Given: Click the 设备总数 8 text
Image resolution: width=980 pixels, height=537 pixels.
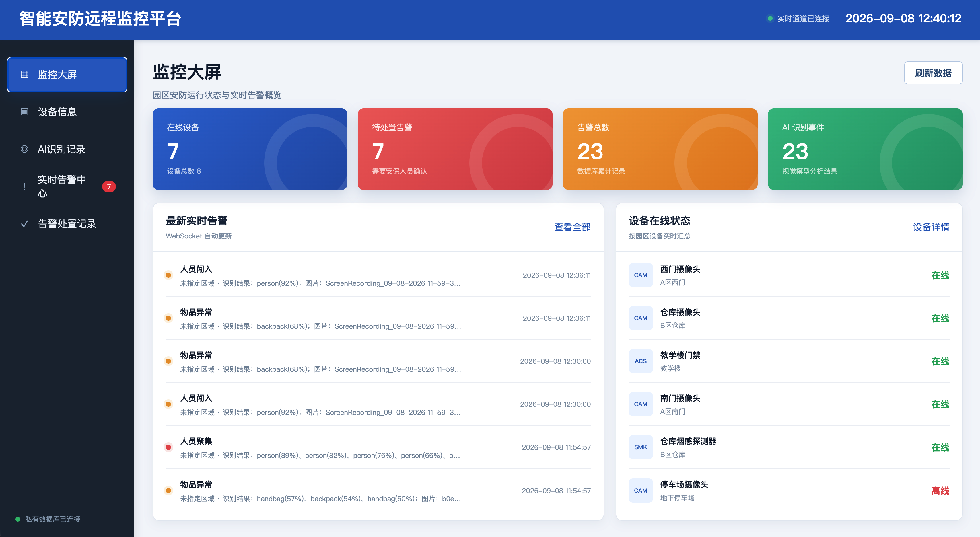Looking at the screenshot, I should coord(184,171).
